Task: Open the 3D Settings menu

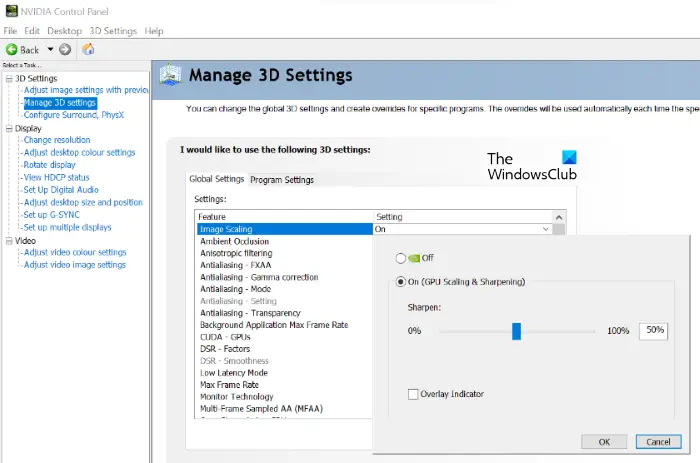Action: [113, 31]
